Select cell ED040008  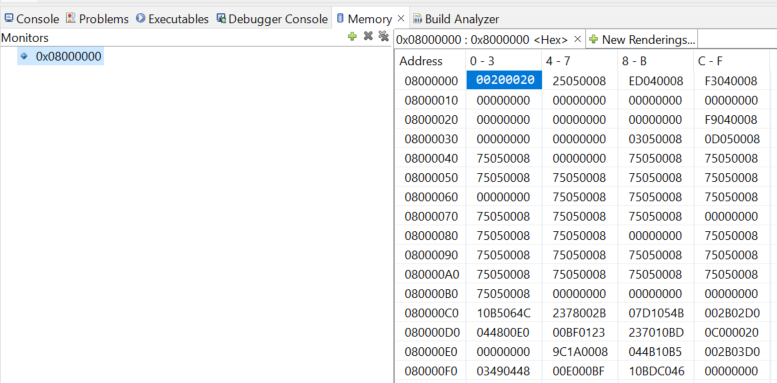(x=655, y=81)
